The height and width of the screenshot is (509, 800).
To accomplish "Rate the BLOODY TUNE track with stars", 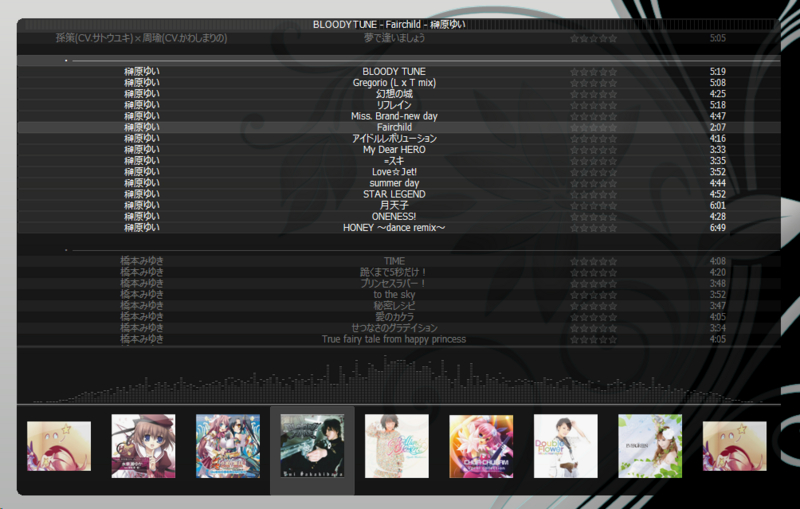I will pos(593,72).
